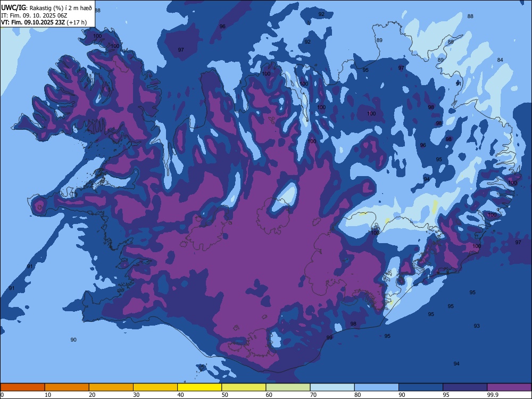Click the pale blue 70–80 legend segment

click(x=332, y=387)
